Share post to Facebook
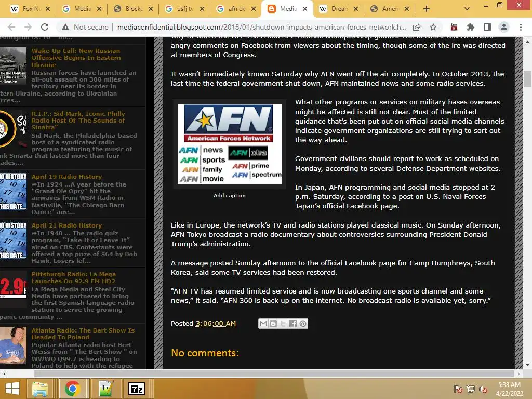This screenshot has height=399, width=532. pos(293,324)
